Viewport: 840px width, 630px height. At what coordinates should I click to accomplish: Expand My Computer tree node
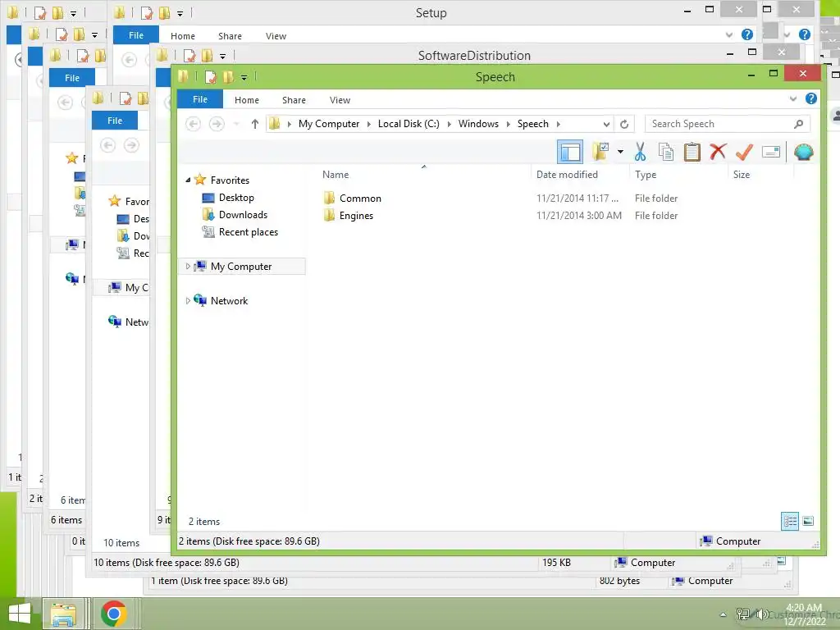(x=188, y=267)
